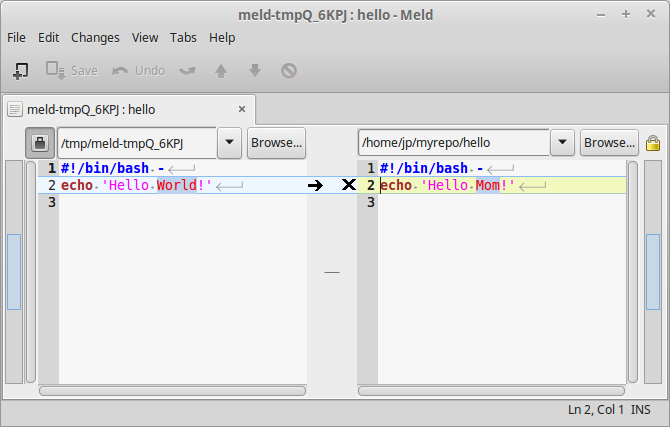Open the View menu
This screenshot has height=427, width=670.
tap(145, 38)
